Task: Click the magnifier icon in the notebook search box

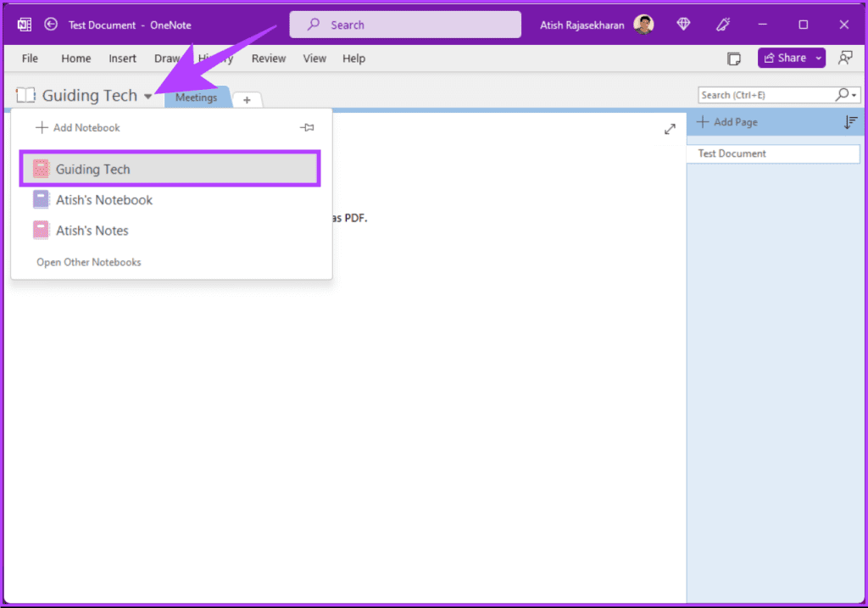Action: click(842, 95)
